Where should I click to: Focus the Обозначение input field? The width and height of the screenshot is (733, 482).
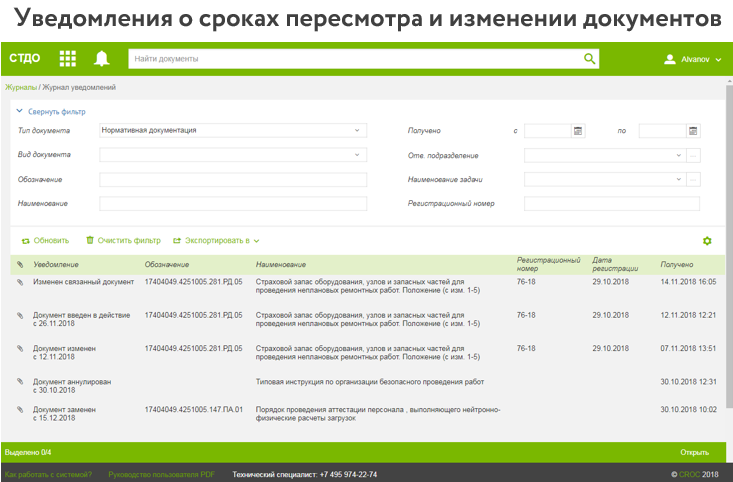click(233, 180)
